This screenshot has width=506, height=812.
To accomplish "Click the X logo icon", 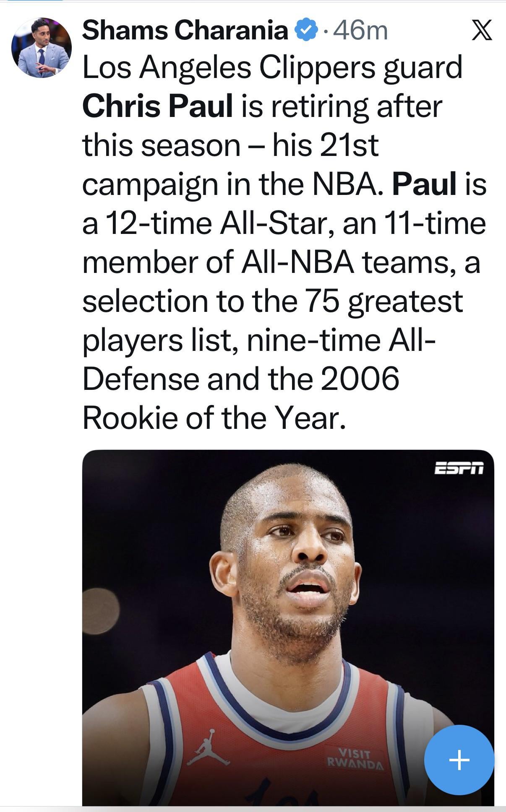I will 482,31.
